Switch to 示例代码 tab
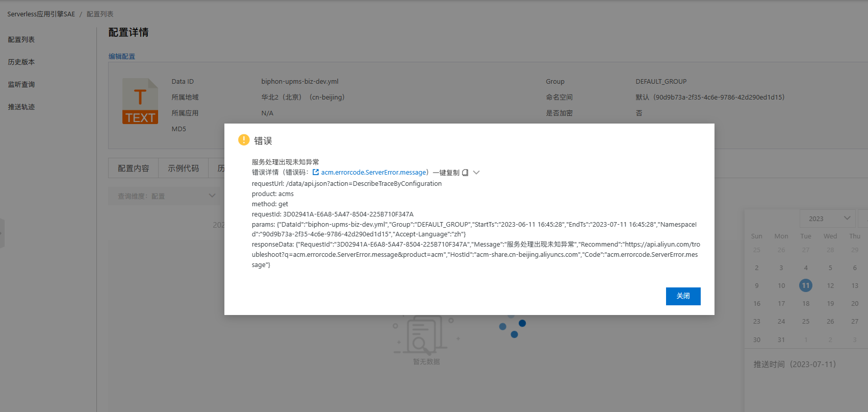 click(x=184, y=168)
